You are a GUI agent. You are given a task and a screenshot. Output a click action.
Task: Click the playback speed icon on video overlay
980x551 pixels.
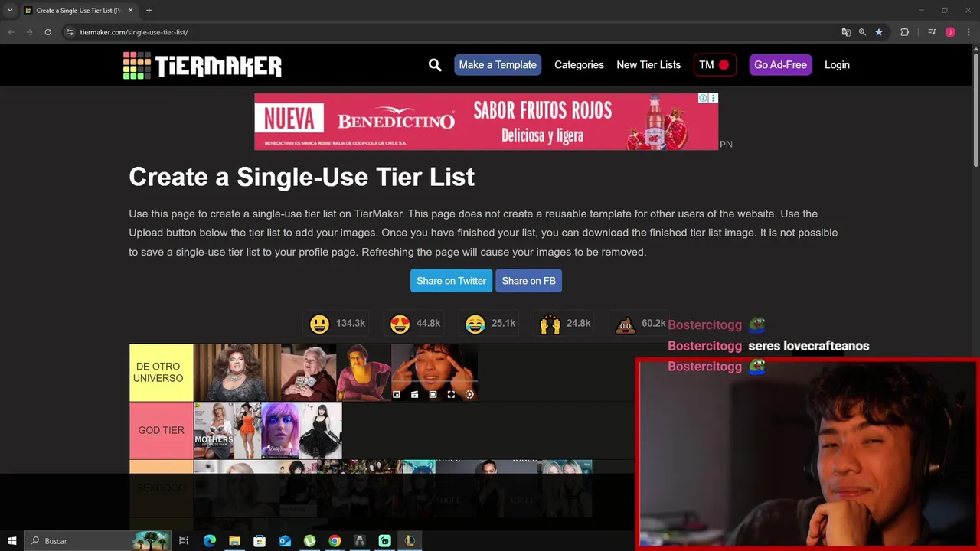pyautogui.click(x=469, y=395)
